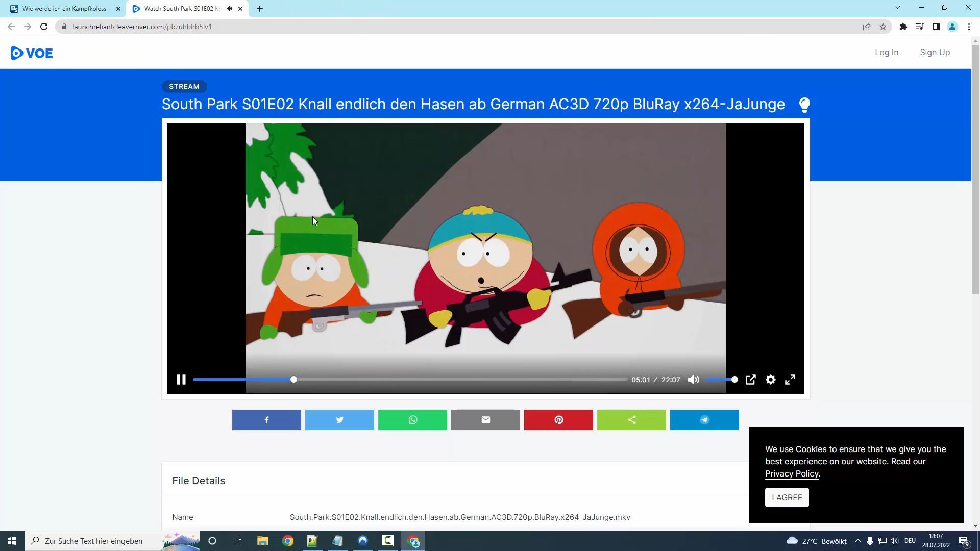Enter fullscreen video mode
Viewport: 980px width, 551px height.
[x=790, y=380]
